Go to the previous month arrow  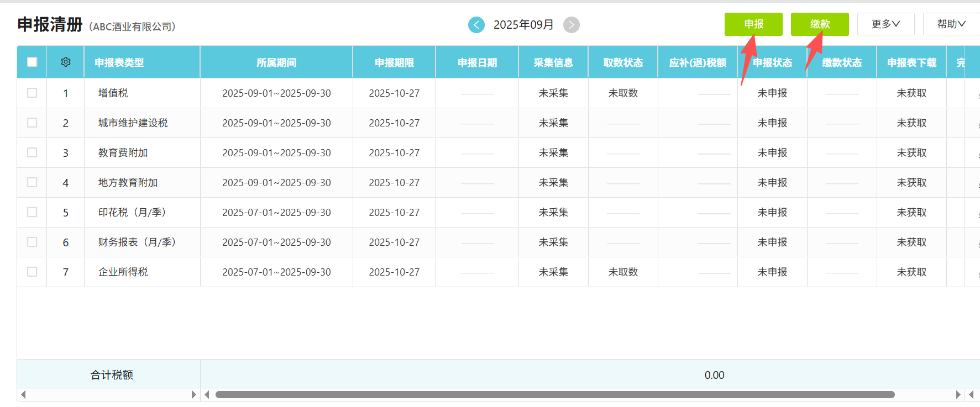476,25
